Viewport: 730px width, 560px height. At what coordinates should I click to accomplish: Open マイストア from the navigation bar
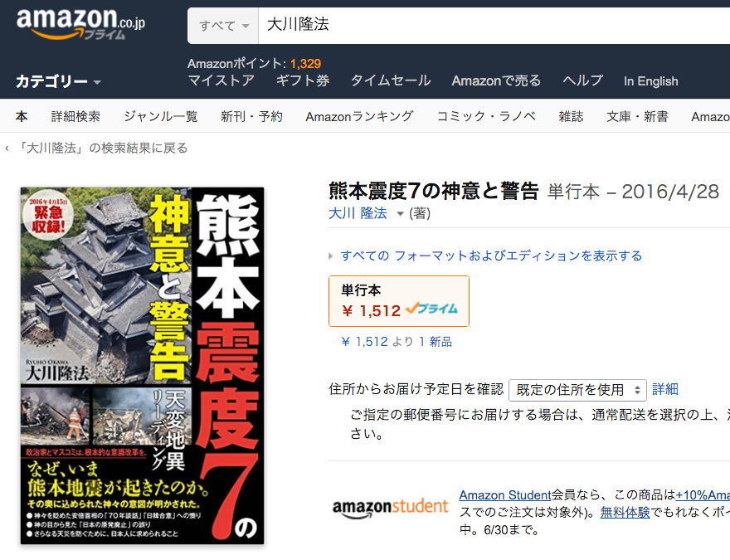point(221,80)
